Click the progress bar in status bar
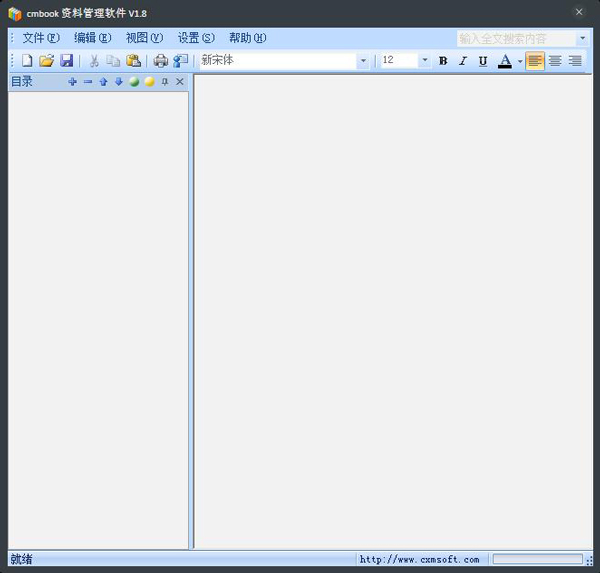Screen dimensions: 600x573 [538, 559]
